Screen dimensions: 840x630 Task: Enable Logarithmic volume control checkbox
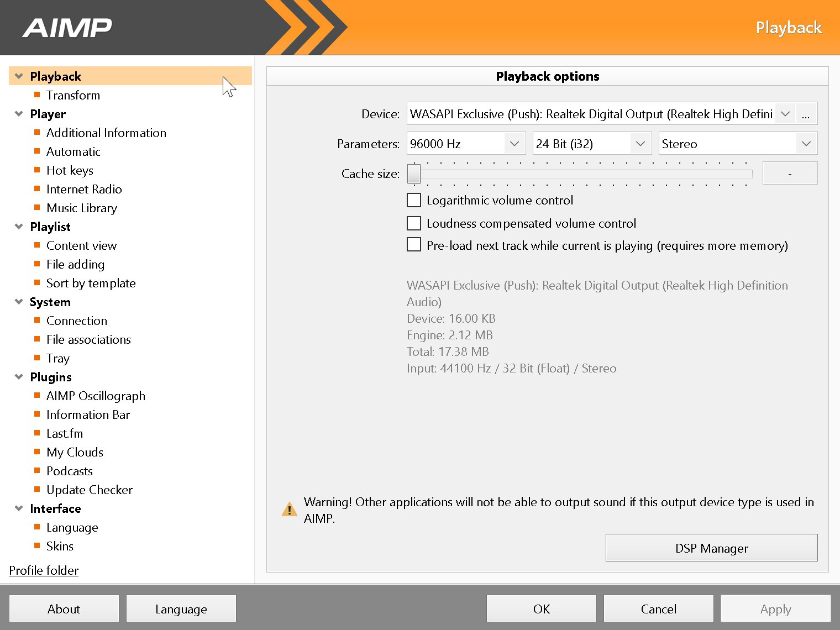(414, 200)
